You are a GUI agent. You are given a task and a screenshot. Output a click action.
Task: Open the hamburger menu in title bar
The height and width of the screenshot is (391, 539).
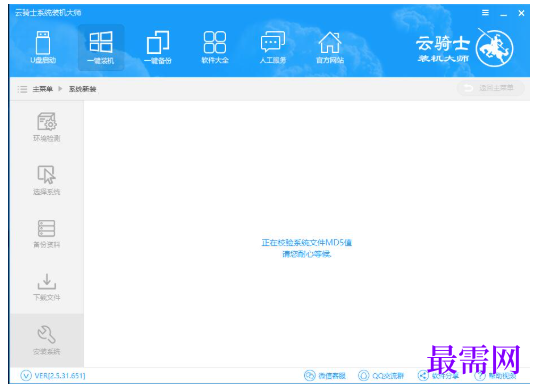coord(485,13)
